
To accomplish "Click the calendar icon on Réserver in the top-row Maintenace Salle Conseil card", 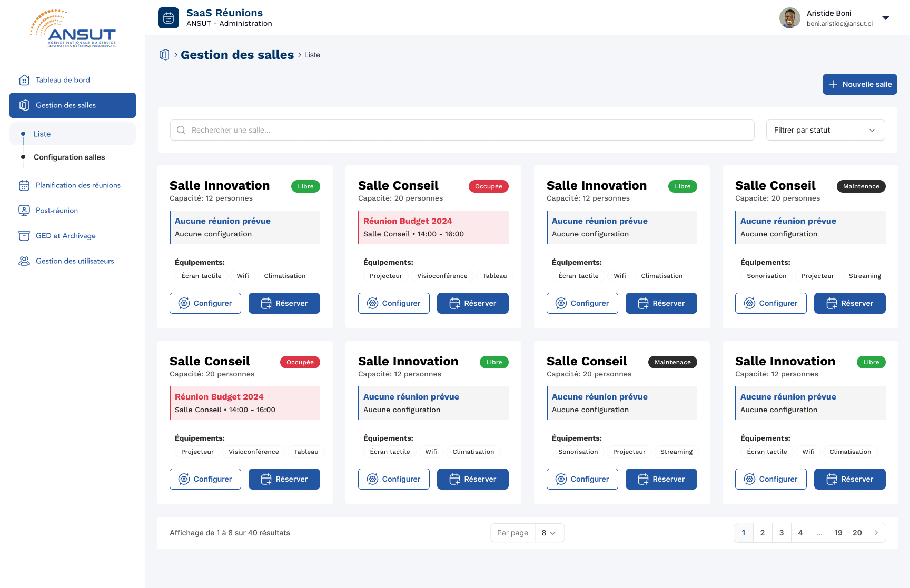I will [x=832, y=303].
